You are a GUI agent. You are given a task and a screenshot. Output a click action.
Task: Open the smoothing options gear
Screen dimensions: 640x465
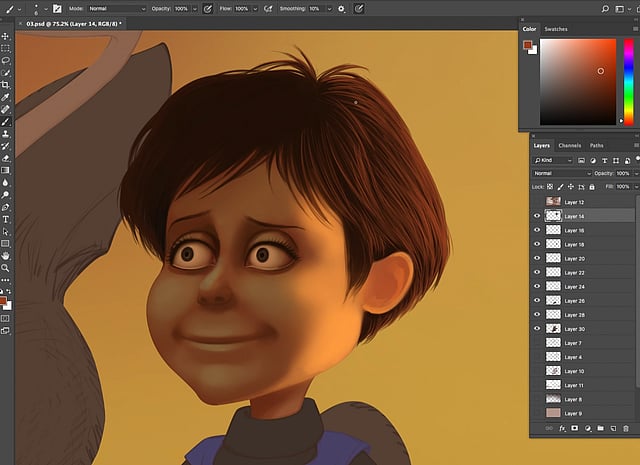pos(342,9)
